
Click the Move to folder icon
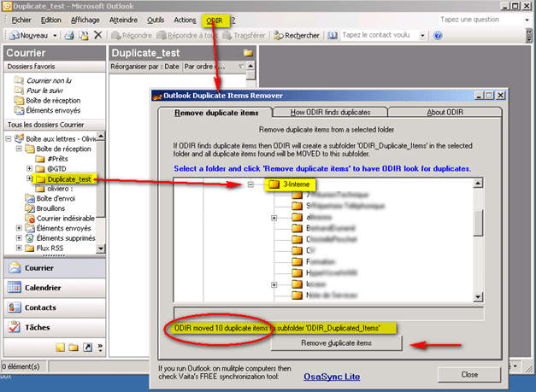pyautogui.click(x=84, y=35)
